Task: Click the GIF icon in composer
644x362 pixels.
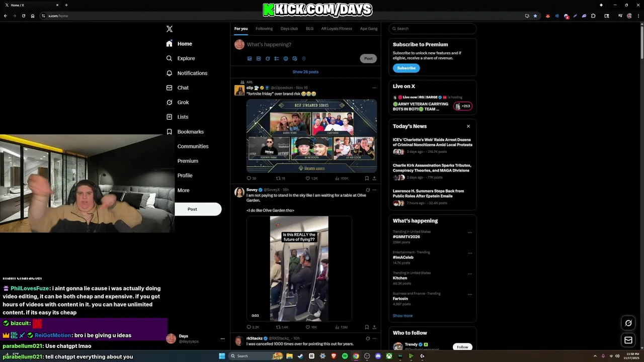Action: pyautogui.click(x=259, y=58)
